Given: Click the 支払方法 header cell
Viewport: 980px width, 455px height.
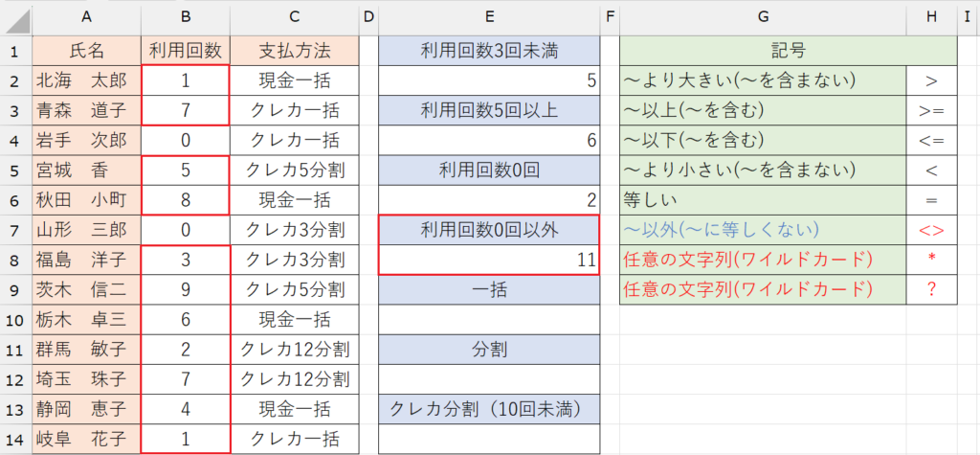Looking at the screenshot, I should pos(295,50).
